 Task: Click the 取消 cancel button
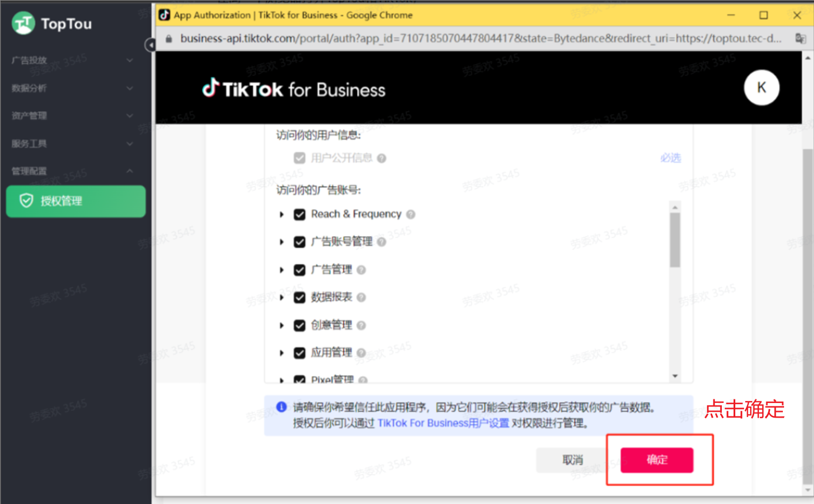(x=573, y=460)
